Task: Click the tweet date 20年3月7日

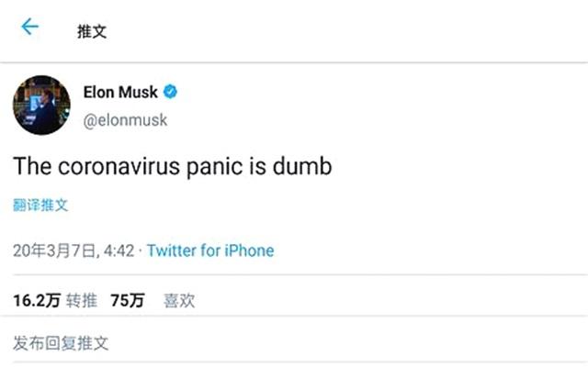Action: point(53,250)
